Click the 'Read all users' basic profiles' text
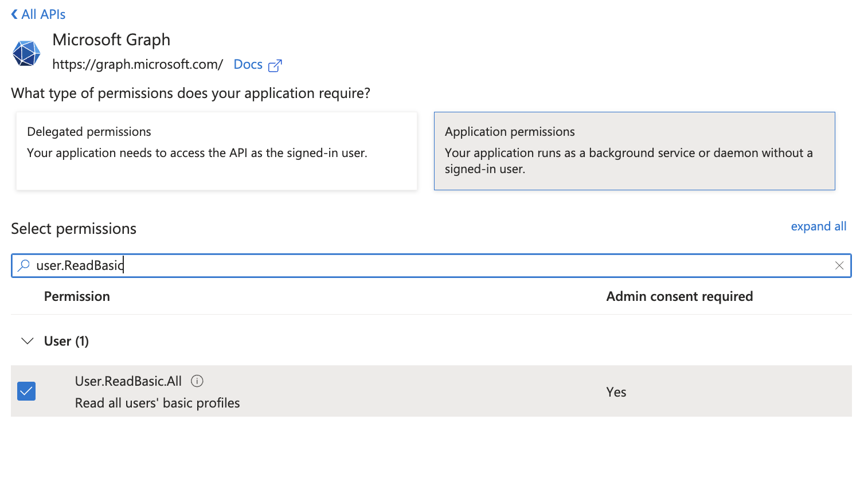This screenshot has height=478, width=868. click(x=158, y=403)
